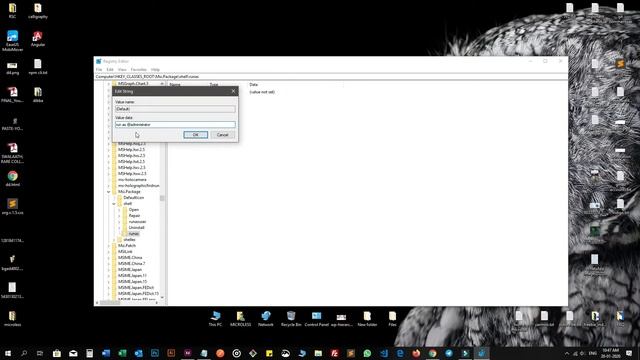Open the MICROLESS desktop icon
Viewport: 640px width, 360px height.
click(x=240, y=319)
